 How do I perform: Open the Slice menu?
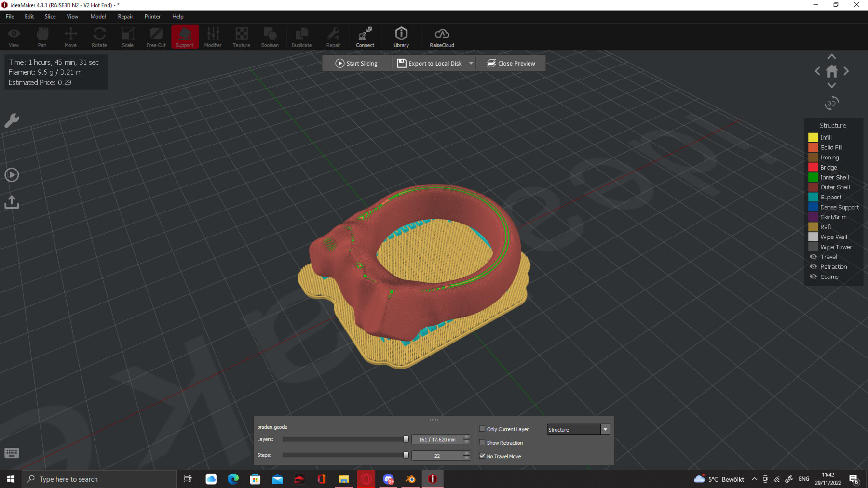tap(50, 16)
